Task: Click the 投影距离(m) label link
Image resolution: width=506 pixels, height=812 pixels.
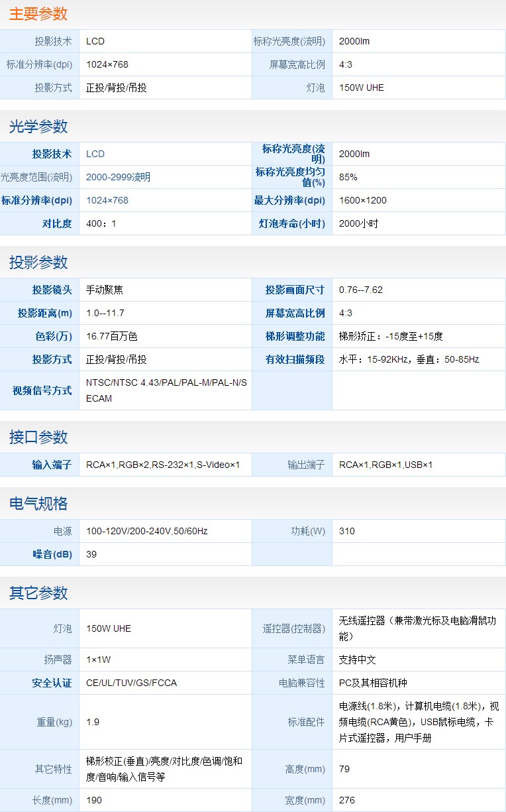Action: [x=45, y=313]
